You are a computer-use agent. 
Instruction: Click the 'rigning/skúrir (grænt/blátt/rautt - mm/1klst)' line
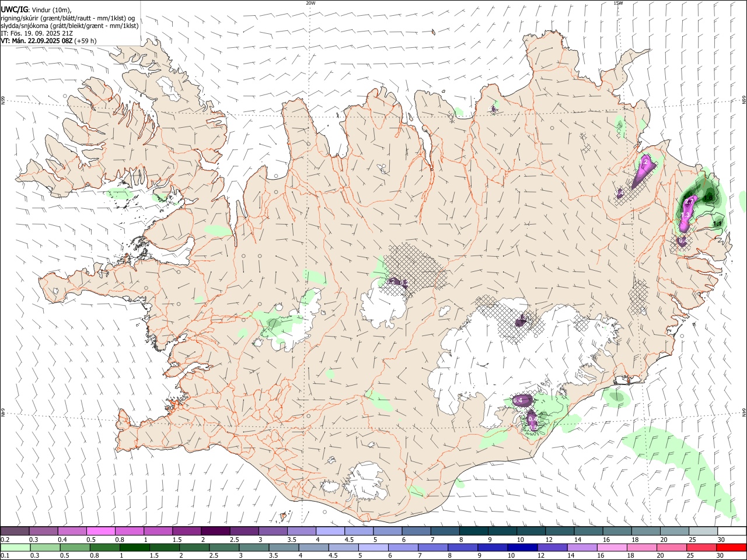pyautogui.click(x=68, y=18)
